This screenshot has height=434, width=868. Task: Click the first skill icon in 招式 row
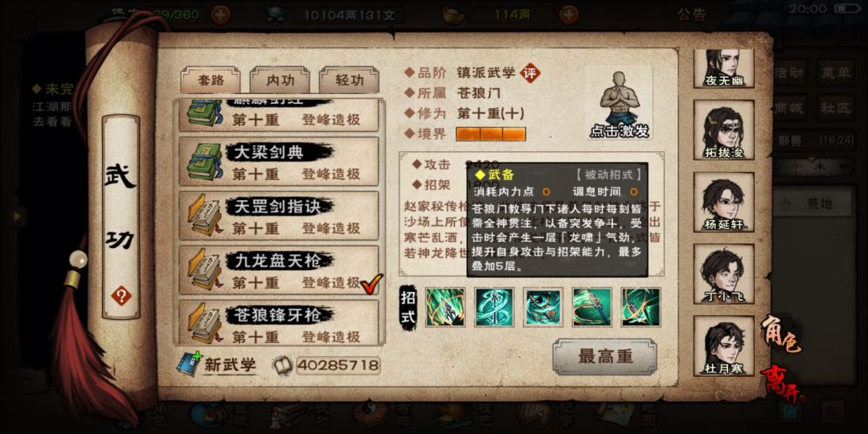(445, 307)
